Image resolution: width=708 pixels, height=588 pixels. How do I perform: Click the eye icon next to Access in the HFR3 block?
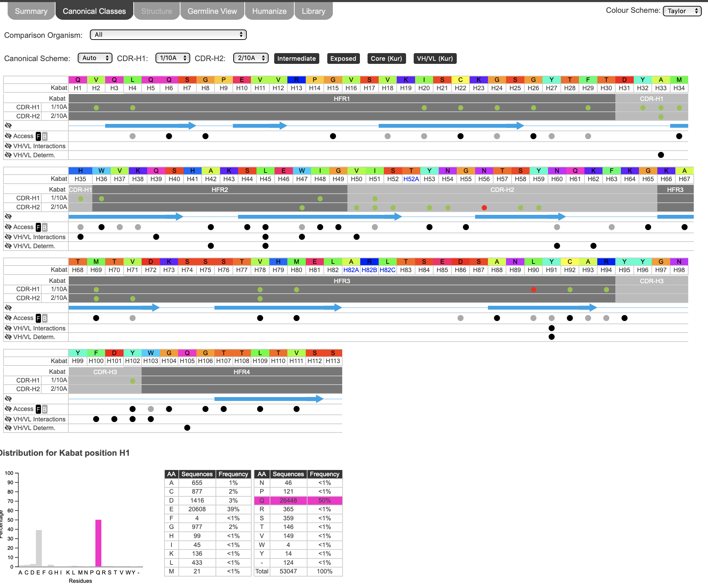(x=8, y=318)
